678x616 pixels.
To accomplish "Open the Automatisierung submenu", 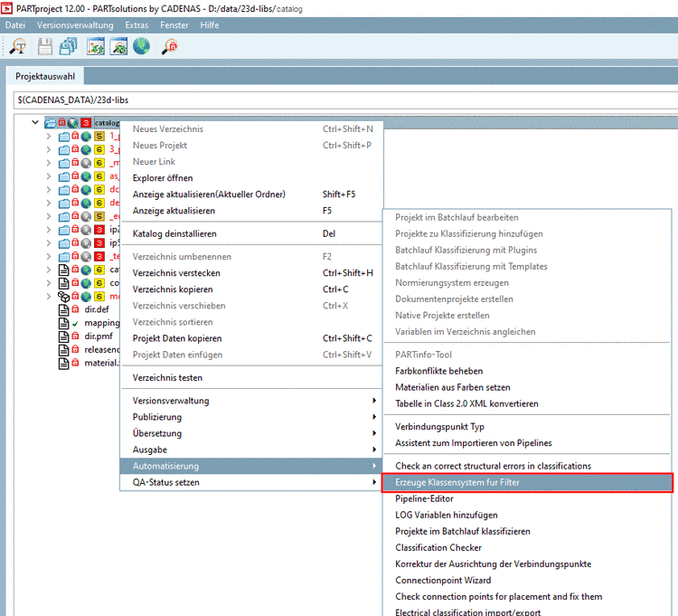I will 251,466.
